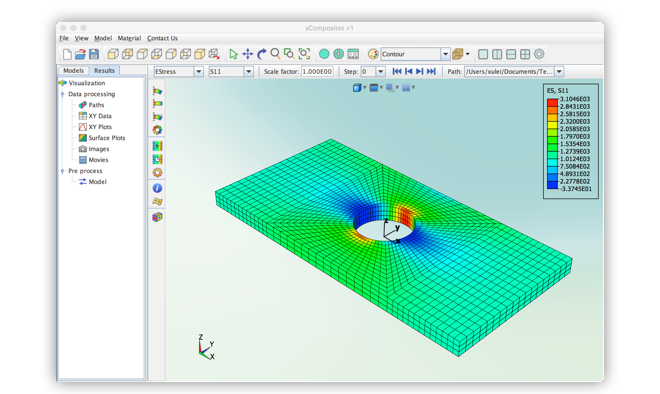Activate the pan move tool
Image resolution: width=660 pixels, height=394 pixels.
pos(248,54)
